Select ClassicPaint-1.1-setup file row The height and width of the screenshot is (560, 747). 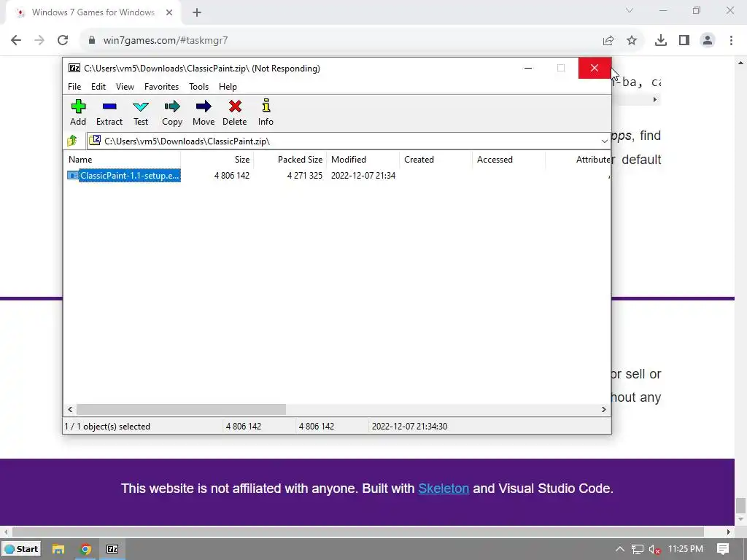(123, 176)
